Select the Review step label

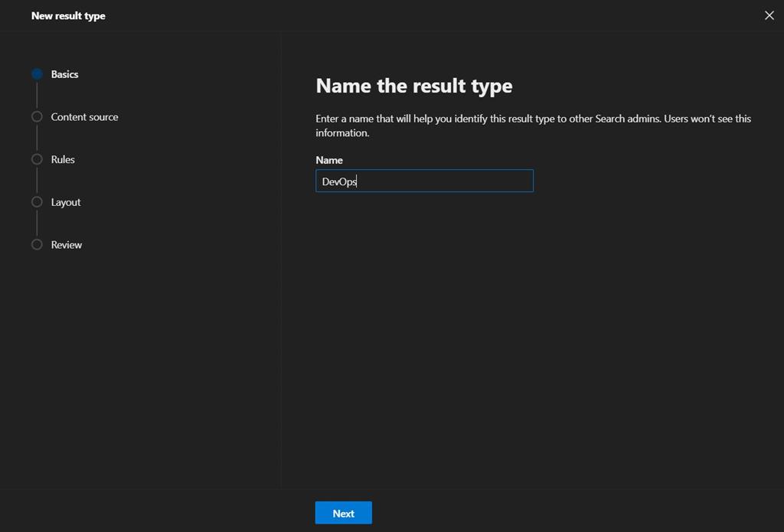(66, 244)
